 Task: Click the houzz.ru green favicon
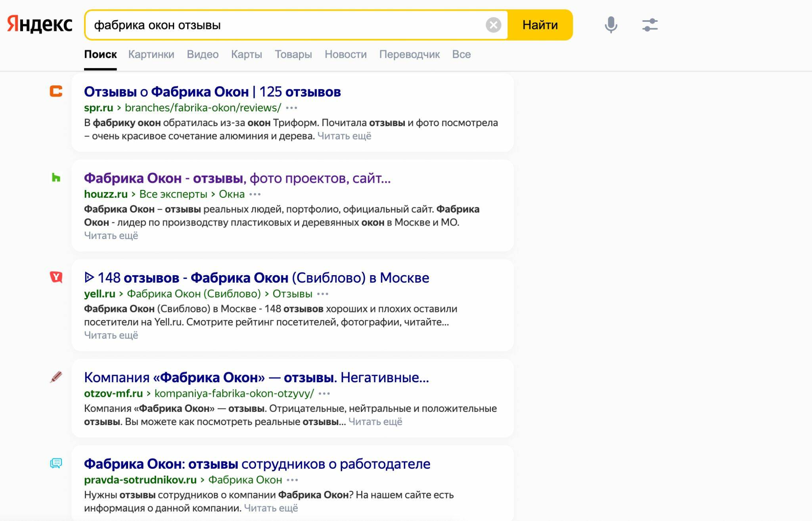pyautogui.click(x=56, y=178)
